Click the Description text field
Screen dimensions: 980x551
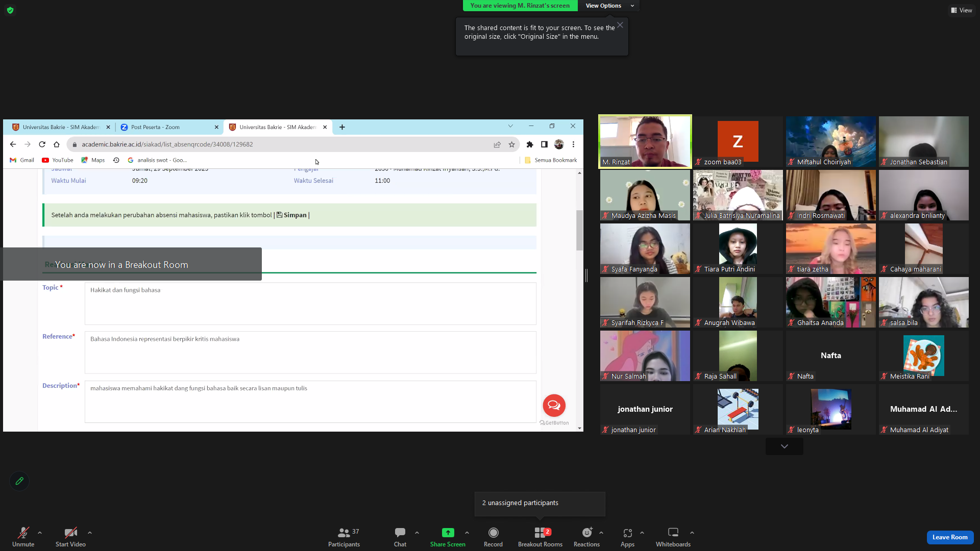coord(310,402)
